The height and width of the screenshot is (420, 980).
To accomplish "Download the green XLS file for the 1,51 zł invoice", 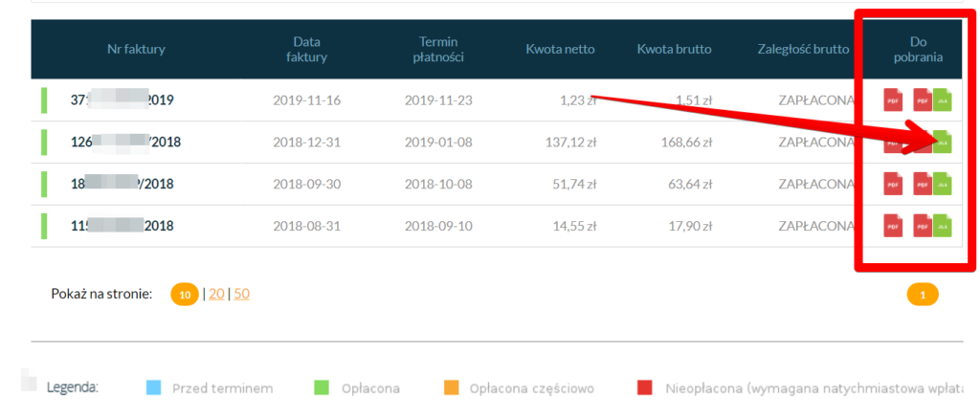I will click(942, 99).
